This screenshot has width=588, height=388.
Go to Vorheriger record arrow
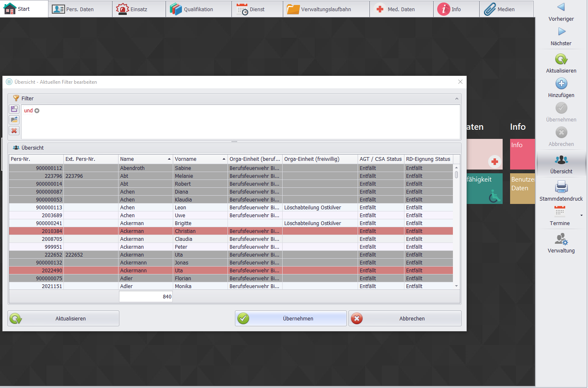561,7
